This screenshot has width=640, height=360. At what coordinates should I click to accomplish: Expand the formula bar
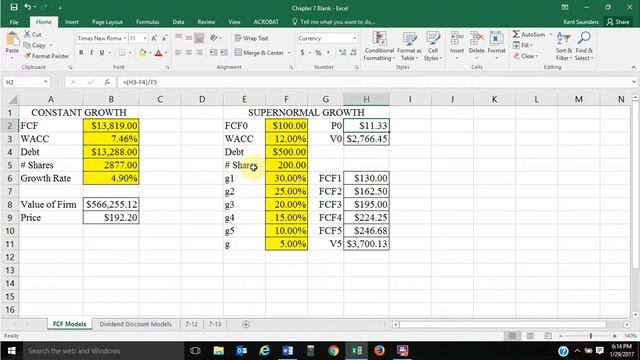tap(633, 82)
